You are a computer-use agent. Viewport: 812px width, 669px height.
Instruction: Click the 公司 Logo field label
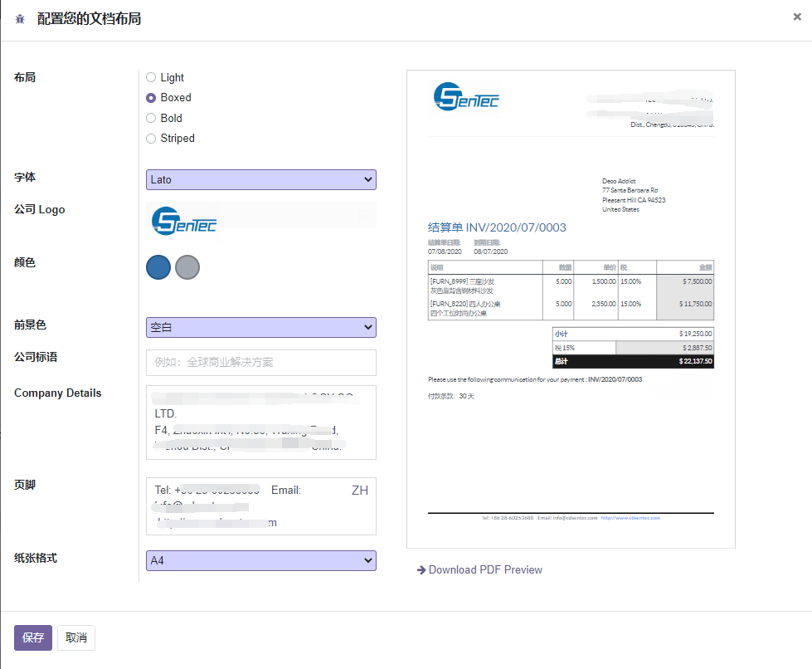pos(39,209)
